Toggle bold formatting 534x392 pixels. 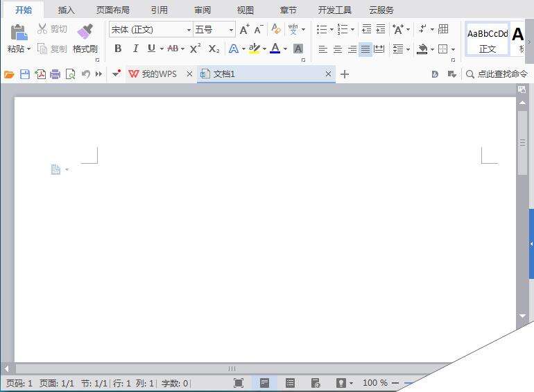click(x=118, y=49)
